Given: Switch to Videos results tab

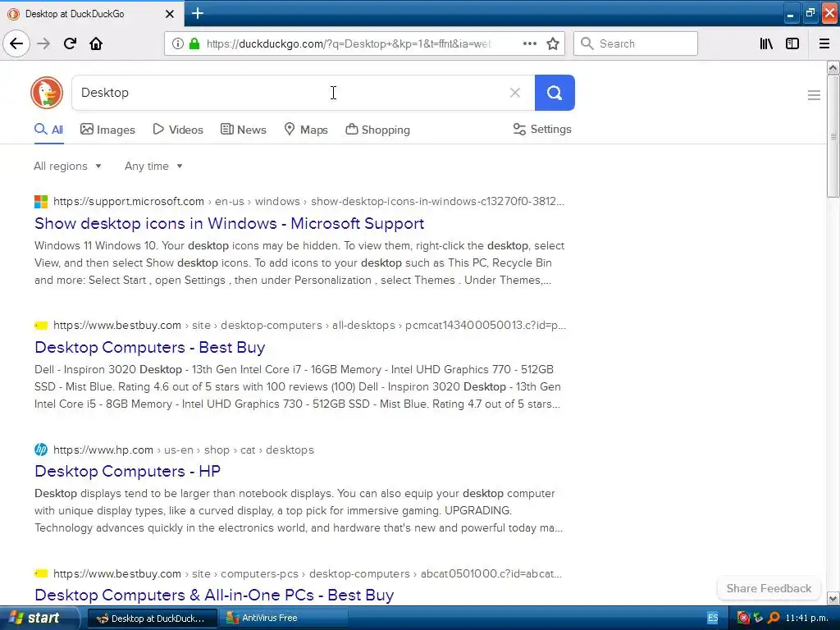Looking at the screenshot, I should (x=178, y=130).
